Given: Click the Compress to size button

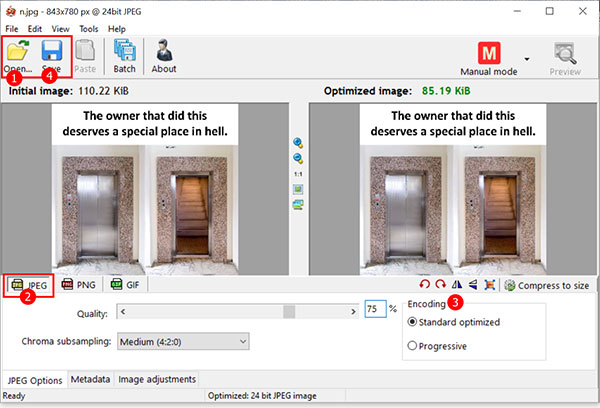Looking at the screenshot, I should point(546,285).
